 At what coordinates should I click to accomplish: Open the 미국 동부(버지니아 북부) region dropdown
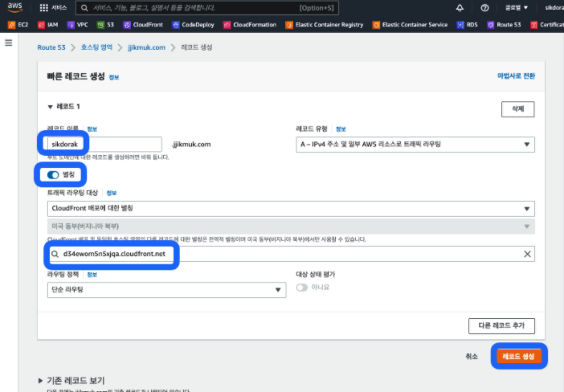click(291, 227)
